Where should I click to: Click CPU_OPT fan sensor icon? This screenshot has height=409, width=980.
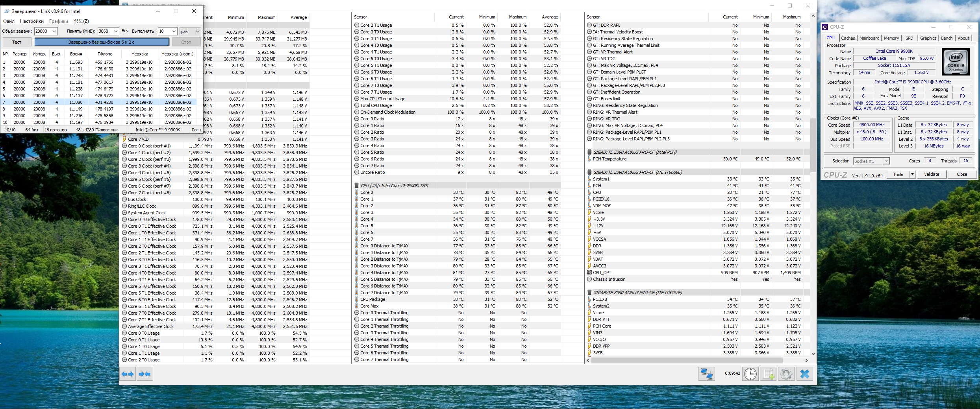click(589, 273)
